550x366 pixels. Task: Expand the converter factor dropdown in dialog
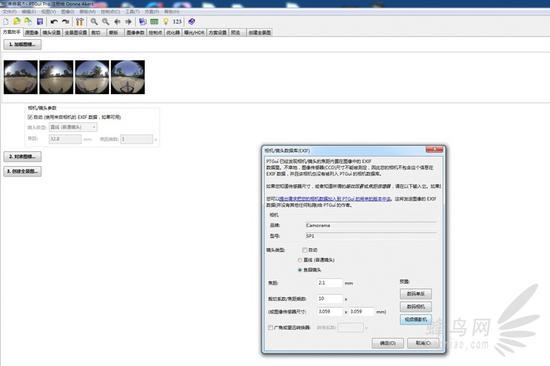352,327
